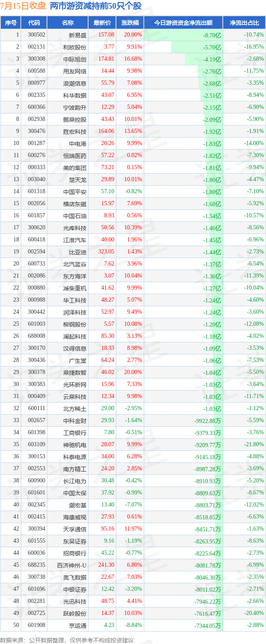
Task: Click stock name 比亚迪
Action: [x=78, y=252]
